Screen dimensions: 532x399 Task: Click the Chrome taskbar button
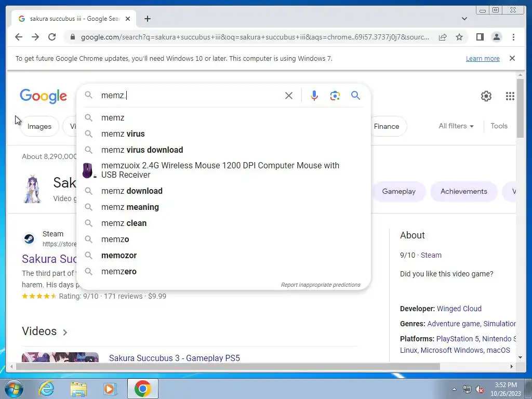[x=142, y=389]
